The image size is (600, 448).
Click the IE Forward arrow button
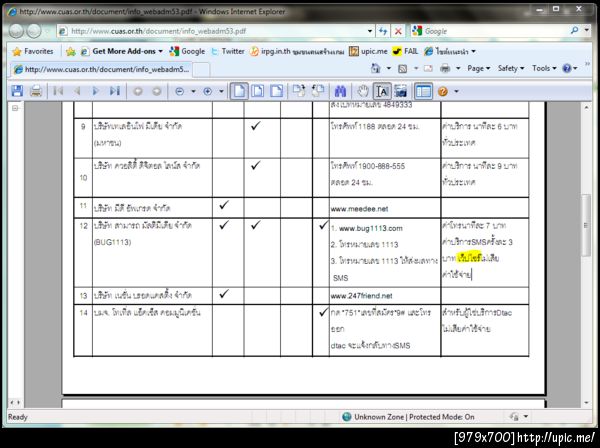34,31
